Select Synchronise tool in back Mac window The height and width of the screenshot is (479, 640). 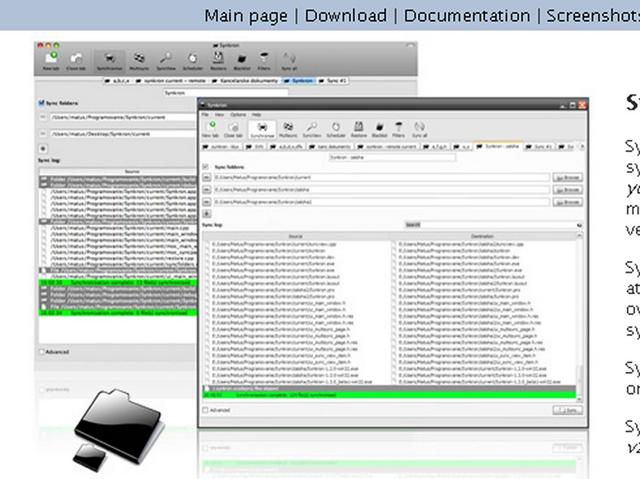109,61
